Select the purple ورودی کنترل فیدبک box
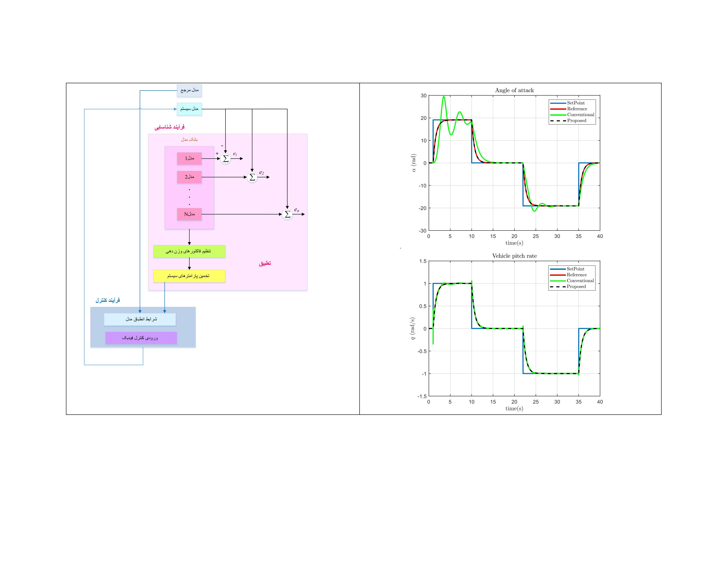 [141, 338]
